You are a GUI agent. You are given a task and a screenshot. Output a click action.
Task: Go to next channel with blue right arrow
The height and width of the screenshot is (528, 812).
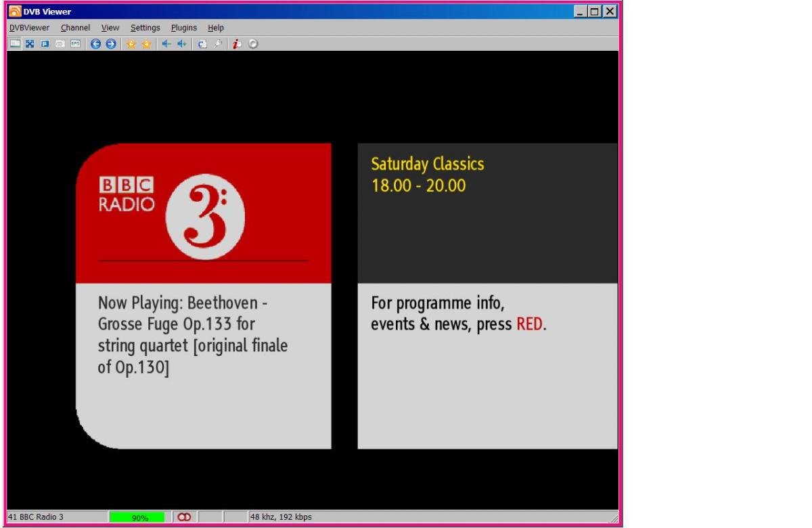pyautogui.click(x=110, y=44)
